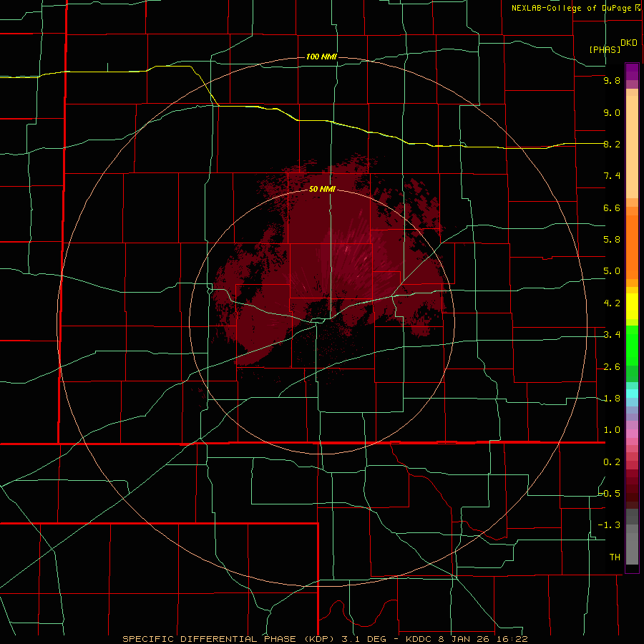Click the 9.0 scale value
The image size is (644, 644).
(x=612, y=112)
